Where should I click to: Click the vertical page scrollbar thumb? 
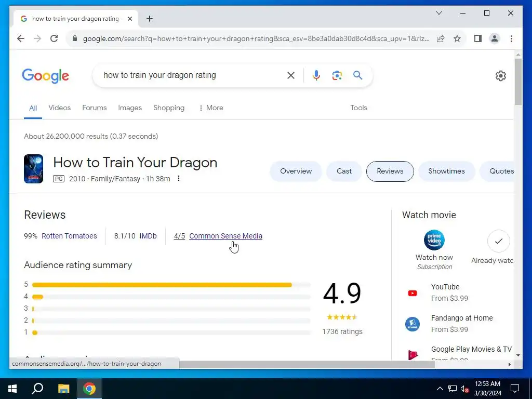tap(518, 82)
